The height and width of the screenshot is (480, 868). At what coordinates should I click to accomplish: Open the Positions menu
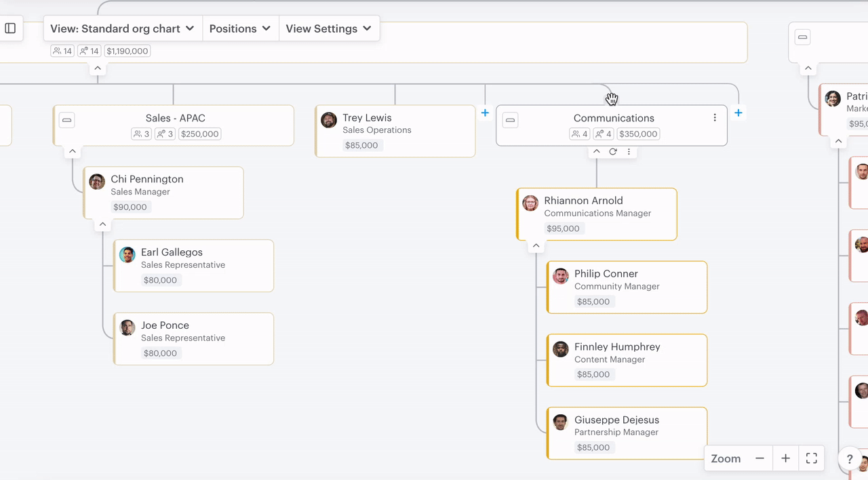(x=240, y=28)
